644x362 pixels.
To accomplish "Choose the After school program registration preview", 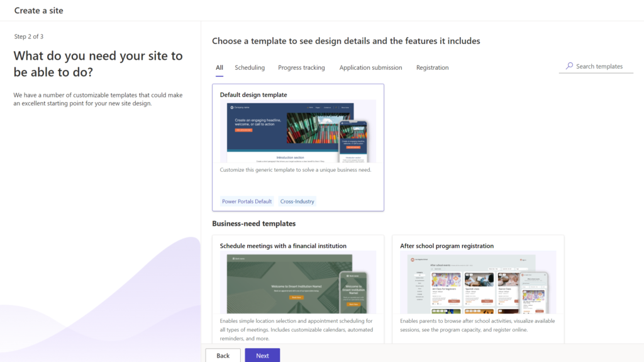I will pyautogui.click(x=478, y=282).
